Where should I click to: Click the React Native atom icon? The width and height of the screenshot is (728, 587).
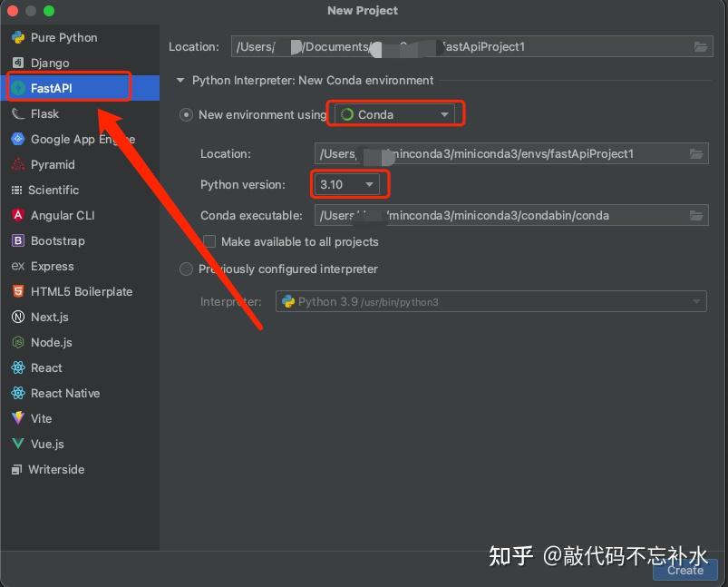click(17, 393)
